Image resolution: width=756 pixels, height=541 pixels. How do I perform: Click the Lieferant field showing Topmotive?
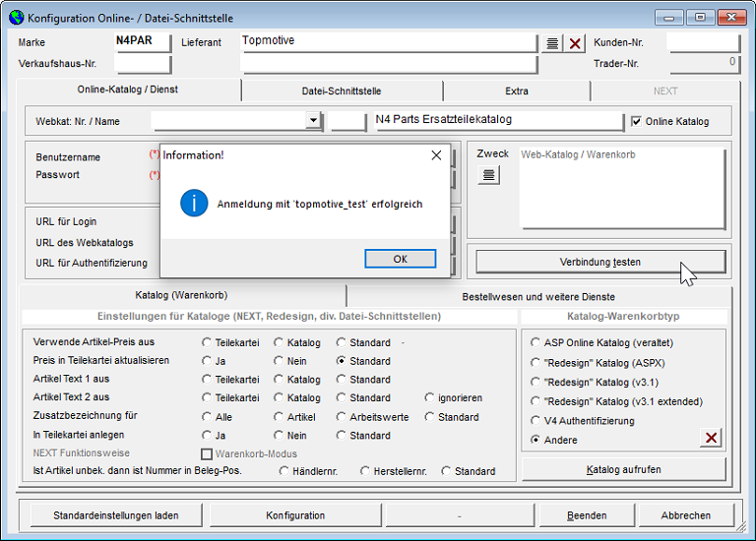click(388, 41)
